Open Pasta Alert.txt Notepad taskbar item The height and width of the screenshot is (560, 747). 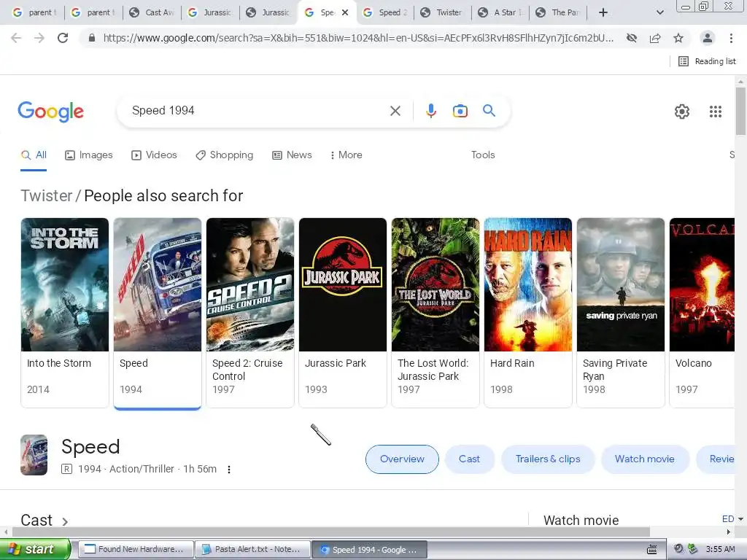tap(252, 550)
